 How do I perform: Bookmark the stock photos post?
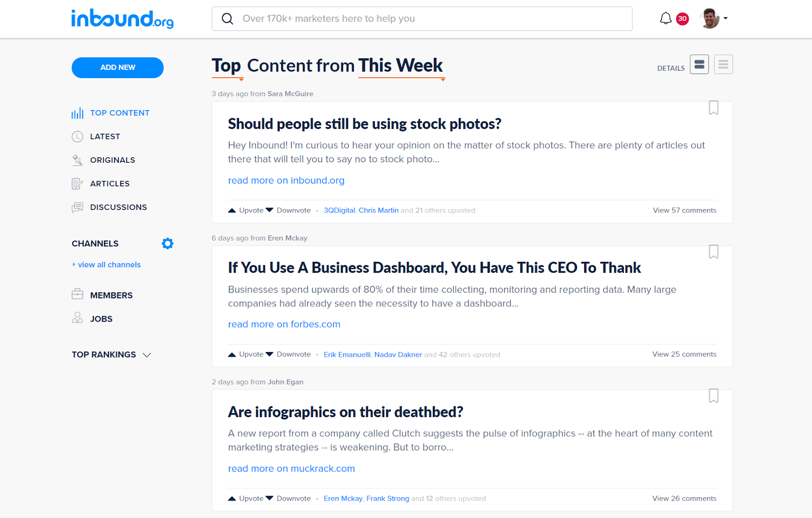point(714,108)
